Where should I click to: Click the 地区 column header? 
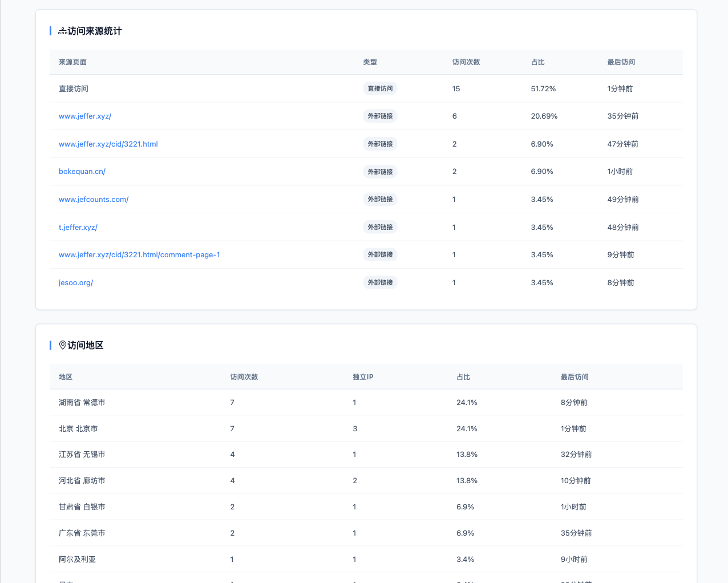click(66, 377)
